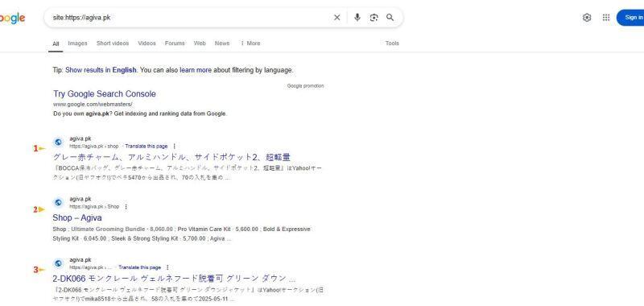The height and width of the screenshot is (306, 644).
Task: Open quick settings gear icon
Action: click(x=587, y=17)
